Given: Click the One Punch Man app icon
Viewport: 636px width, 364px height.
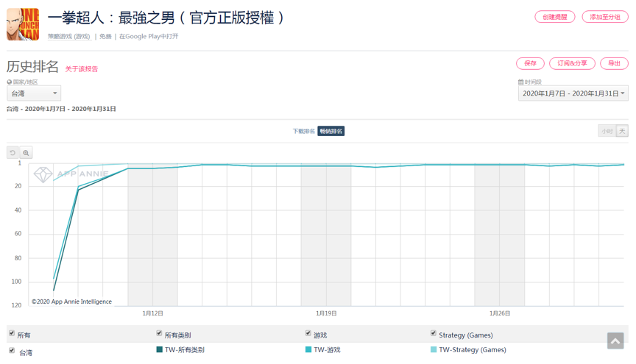Looking at the screenshot, I should click(x=23, y=24).
